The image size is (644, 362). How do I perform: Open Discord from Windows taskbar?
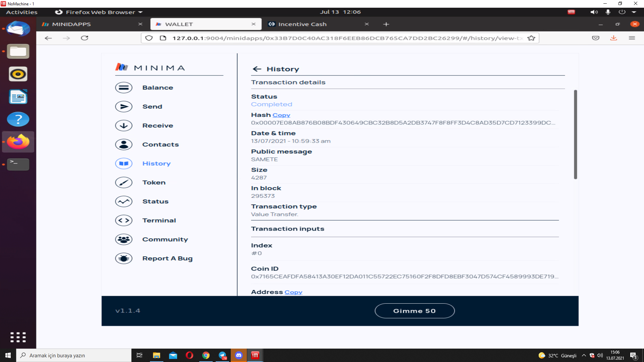click(x=239, y=355)
